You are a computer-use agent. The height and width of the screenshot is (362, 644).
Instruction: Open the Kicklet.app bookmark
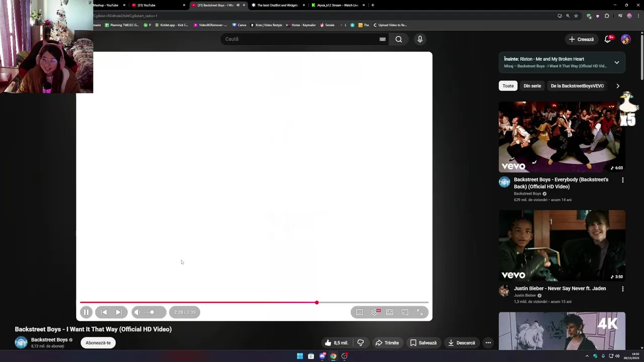(172, 25)
